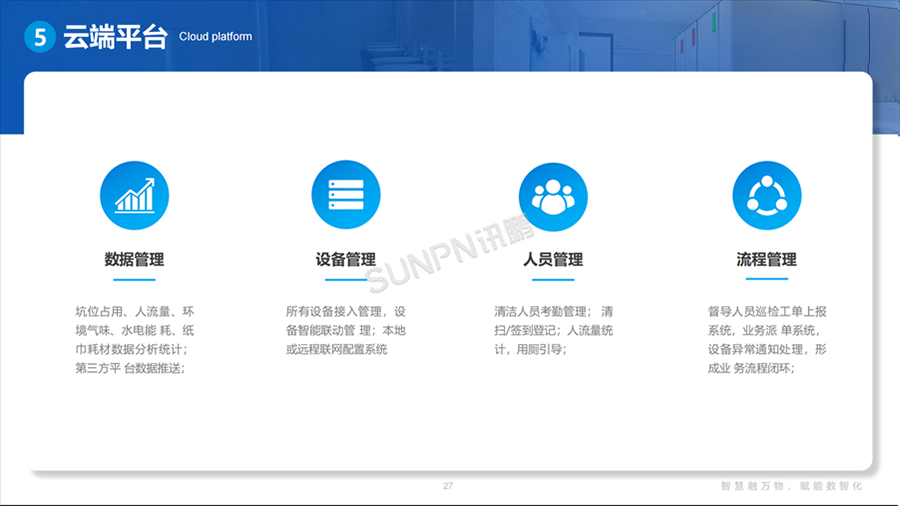Click the 数据管理 heading
The image size is (900, 506).
(134, 260)
